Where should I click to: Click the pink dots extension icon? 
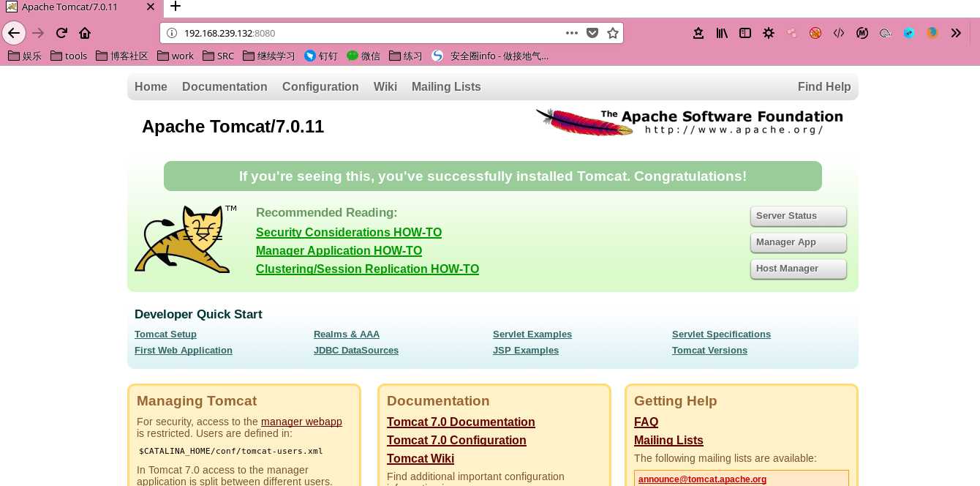pyautogui.click(x=791, y=33)
